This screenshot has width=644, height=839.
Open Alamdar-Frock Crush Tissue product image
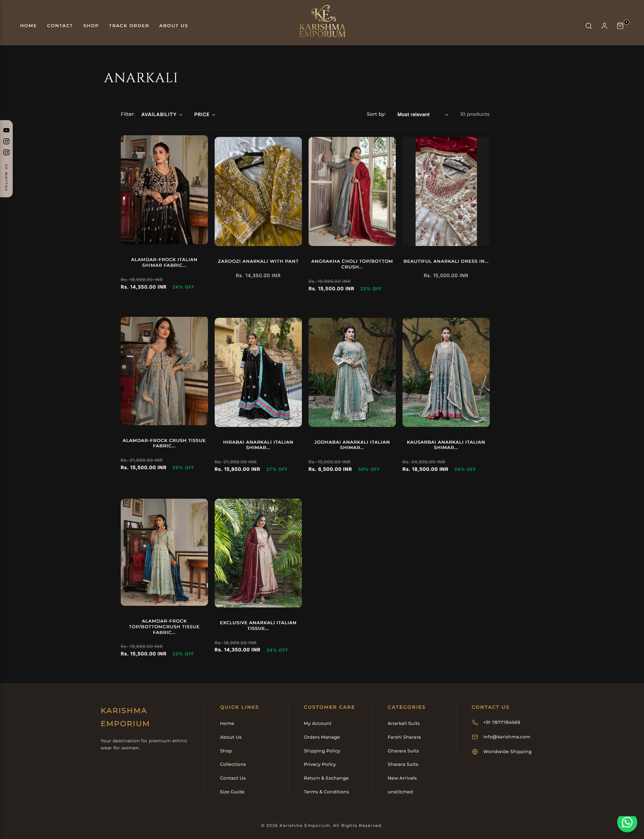pos(164,371)
